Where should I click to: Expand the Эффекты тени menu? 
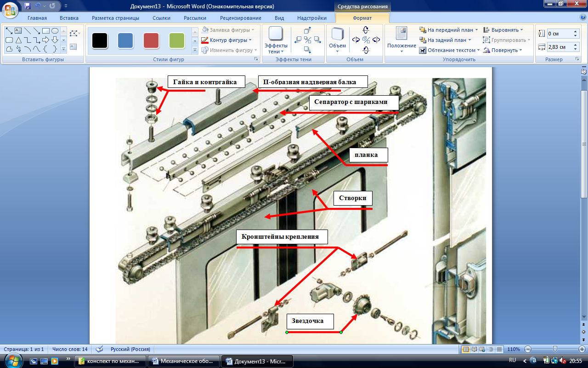click(x=276, y=40)
